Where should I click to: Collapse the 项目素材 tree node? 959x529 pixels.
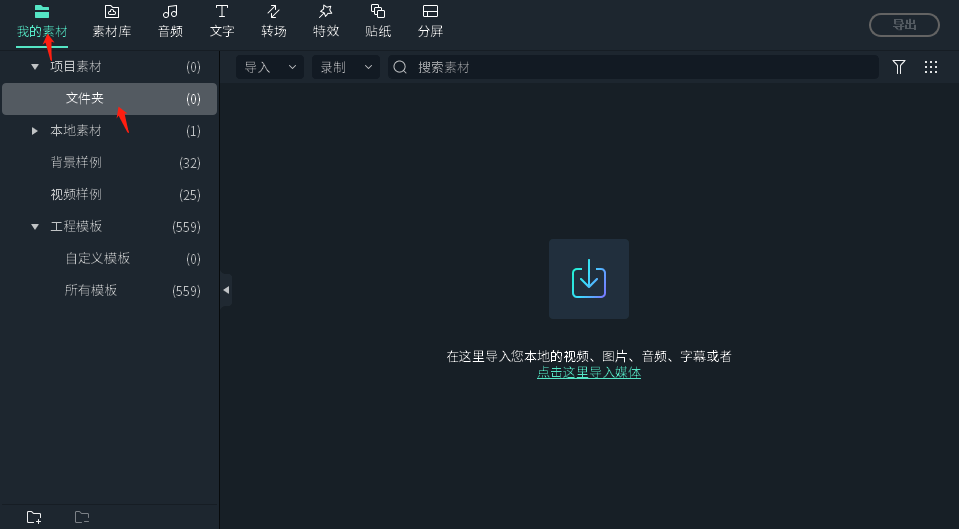(x=35, y=67)
